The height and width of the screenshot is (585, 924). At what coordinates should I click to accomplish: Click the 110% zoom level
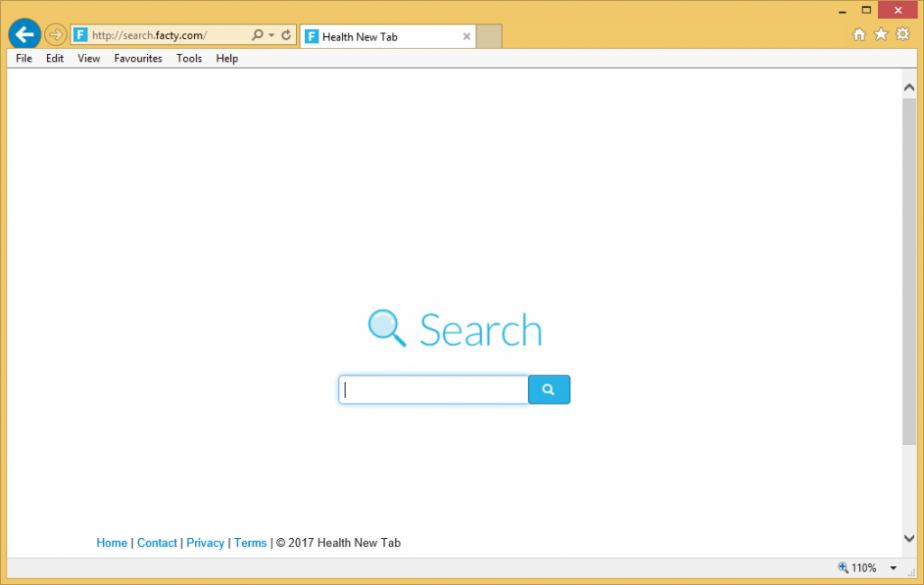[864, 568]
